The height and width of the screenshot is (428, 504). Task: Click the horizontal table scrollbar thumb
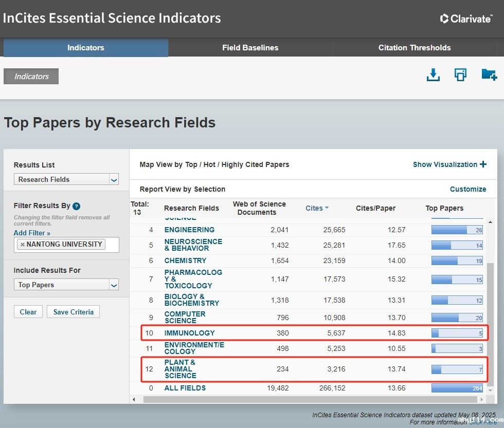coord(310,399)
